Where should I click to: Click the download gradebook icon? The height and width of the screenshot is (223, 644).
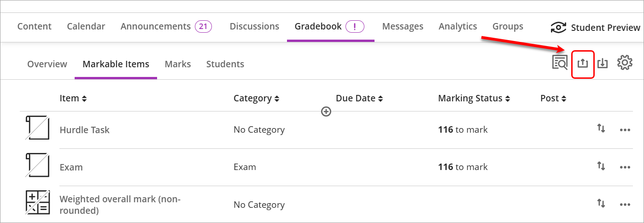pyautogui.click(x=603, y=63)
